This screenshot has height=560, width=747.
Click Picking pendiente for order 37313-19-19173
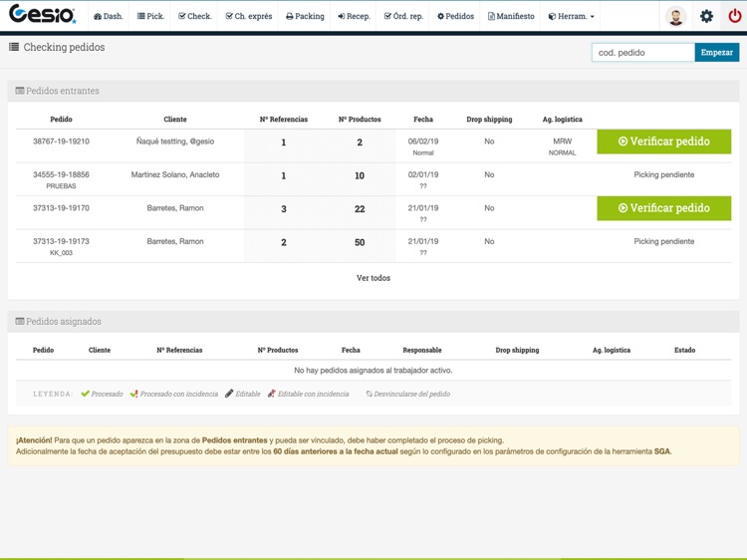663,241
